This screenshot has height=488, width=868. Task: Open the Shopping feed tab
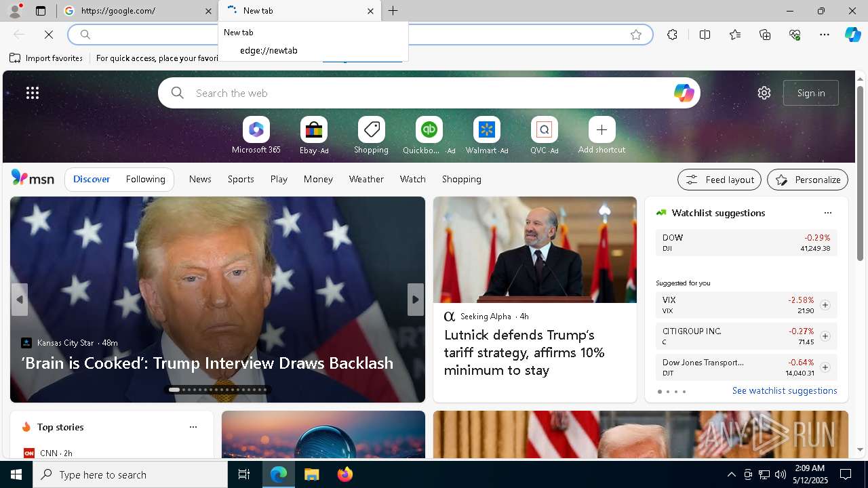[462, 180]
